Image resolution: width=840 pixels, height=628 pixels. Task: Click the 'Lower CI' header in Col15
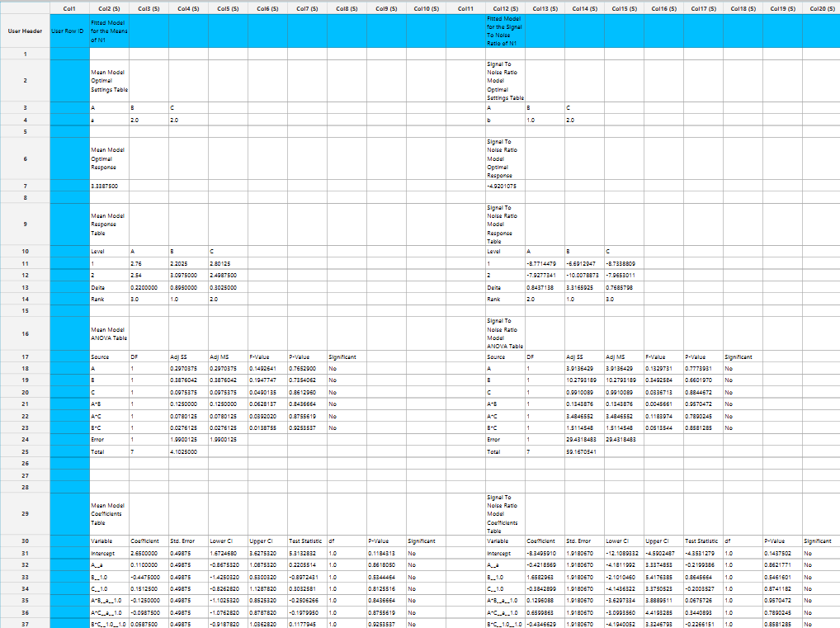coord(624,541)
